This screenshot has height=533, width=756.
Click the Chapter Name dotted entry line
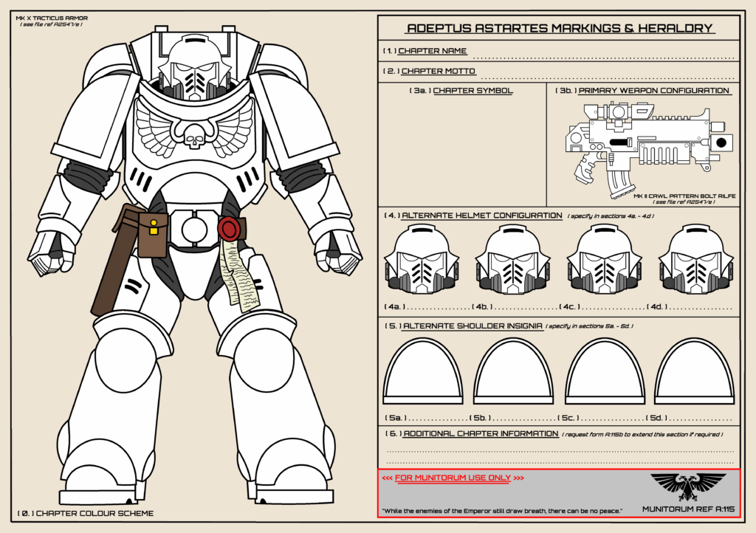[x=604, y=58]
